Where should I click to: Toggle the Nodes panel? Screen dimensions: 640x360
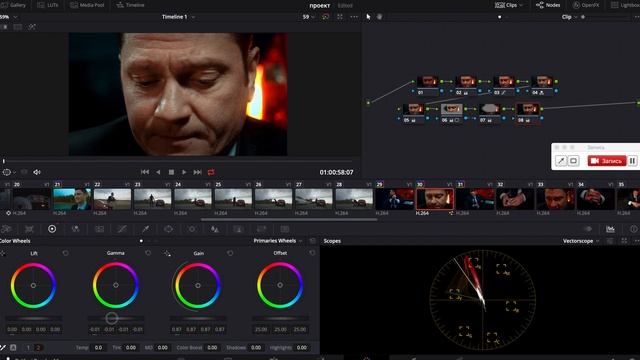point(548,5)
